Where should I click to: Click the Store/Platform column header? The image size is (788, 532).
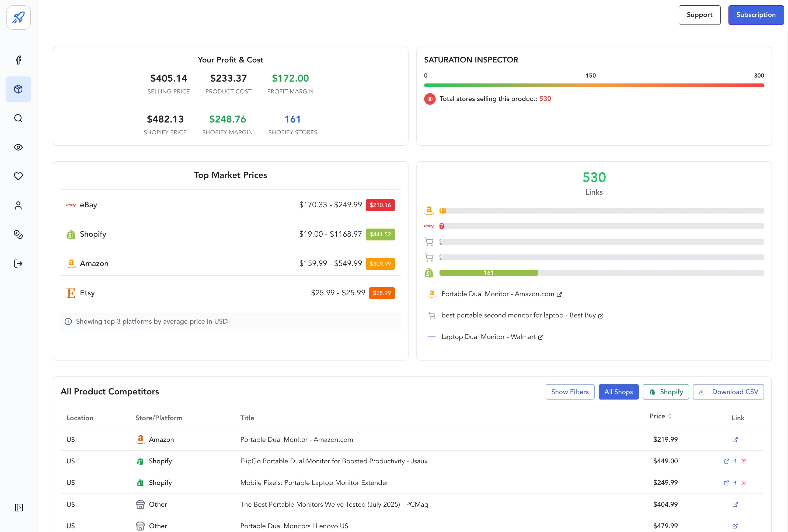(159, 418)
